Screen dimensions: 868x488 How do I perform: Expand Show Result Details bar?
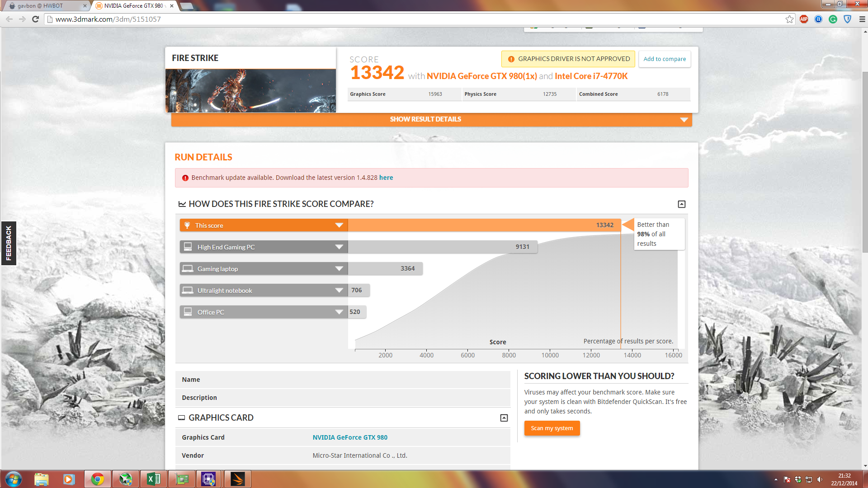pyautogui.click(x=431, y=119)
